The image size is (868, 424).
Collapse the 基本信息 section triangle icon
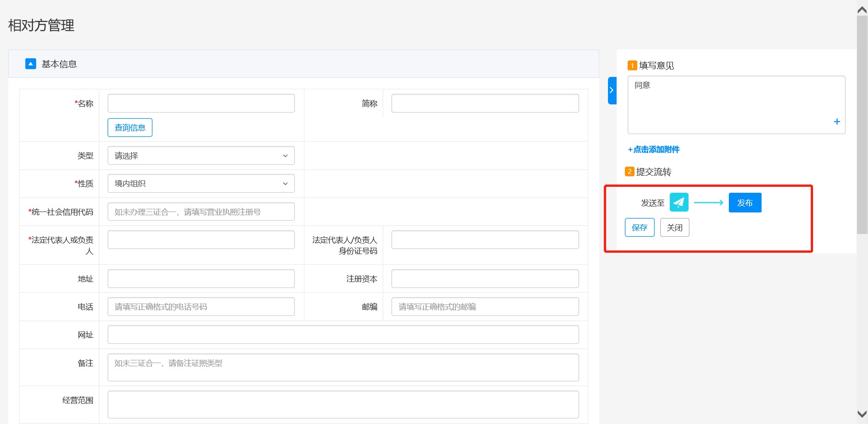click(31, 64)
